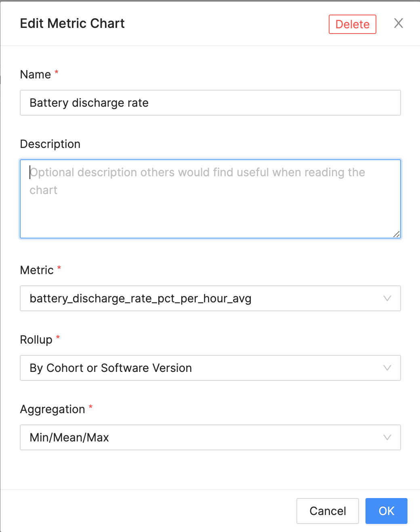Click the Rollup dropdown arrow icon

click(387, 368)
